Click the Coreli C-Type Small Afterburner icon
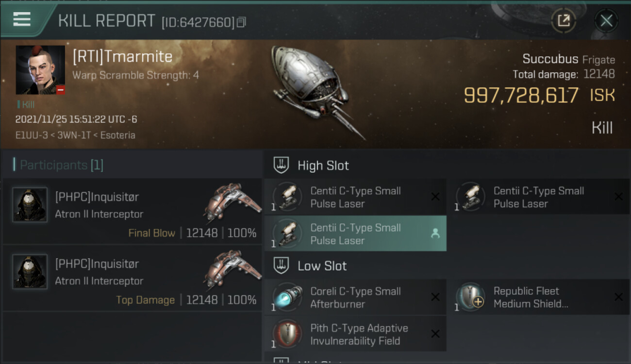The height and width of the screenshot is (364, 631). (x=288, y=298)
